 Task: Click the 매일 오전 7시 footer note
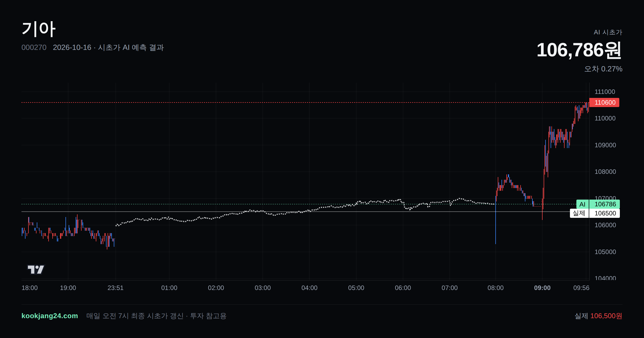tap(156, 316)
